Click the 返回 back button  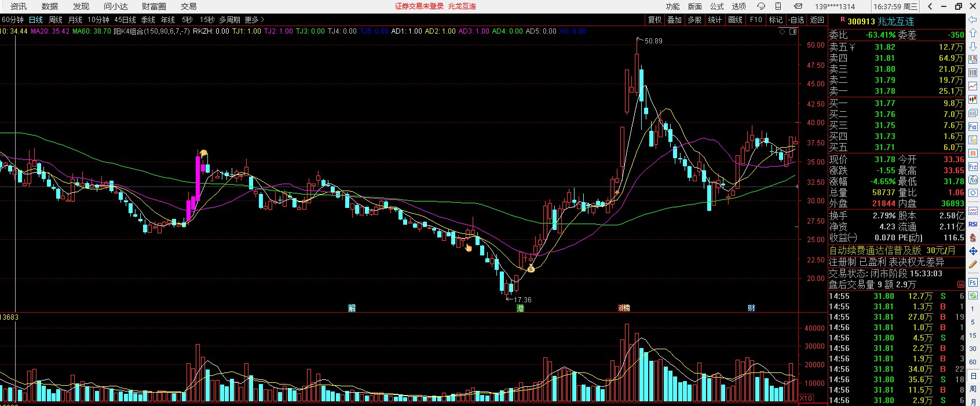coord(817,20)
